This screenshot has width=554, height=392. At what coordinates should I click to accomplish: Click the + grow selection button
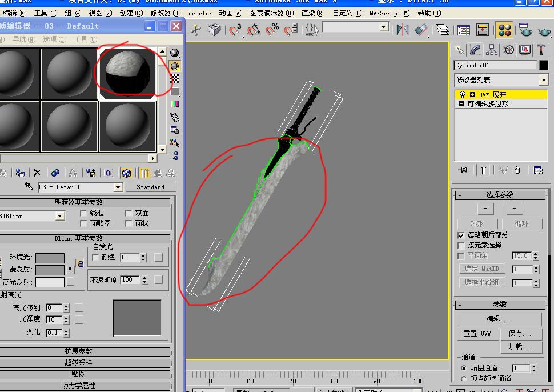[485, 209]
